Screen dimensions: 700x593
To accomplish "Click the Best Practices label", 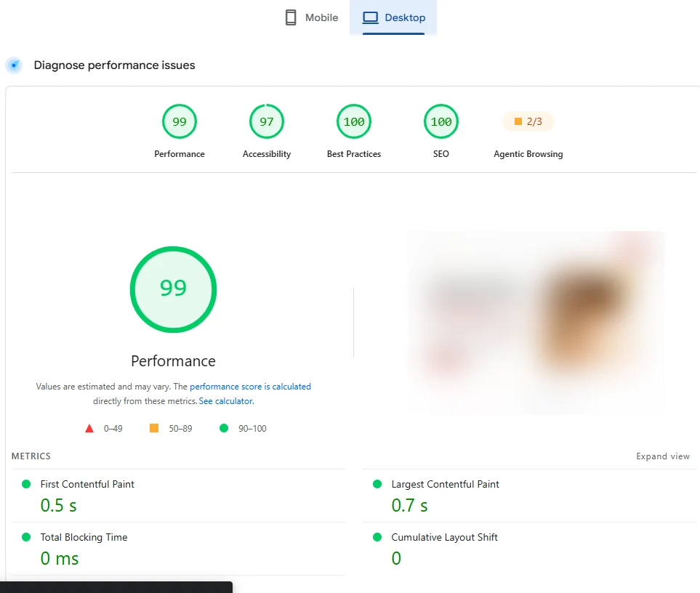I will (354, 154).
